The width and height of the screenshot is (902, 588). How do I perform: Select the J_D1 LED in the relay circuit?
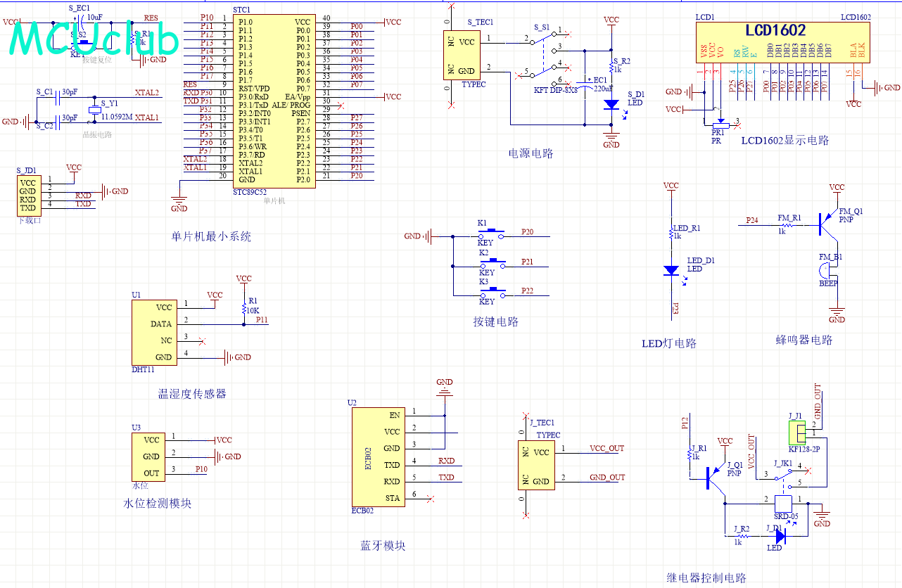coord(780,535)
